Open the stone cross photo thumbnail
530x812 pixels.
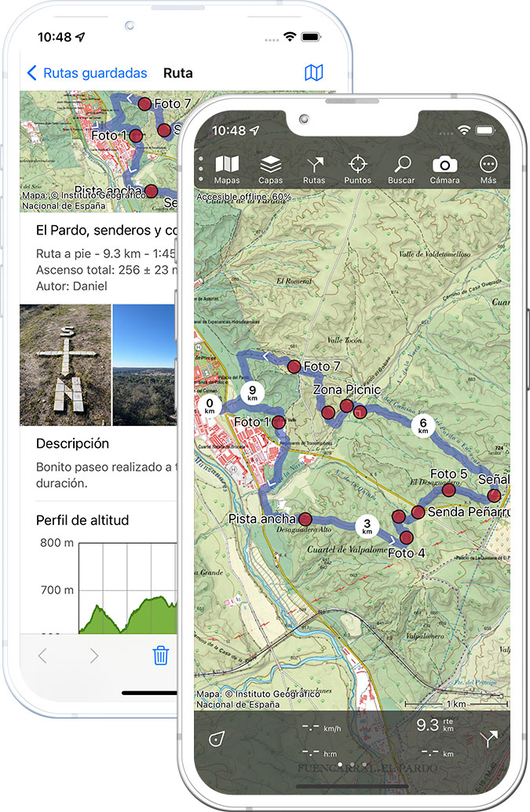pyautogui.click(x=65, y=365)
